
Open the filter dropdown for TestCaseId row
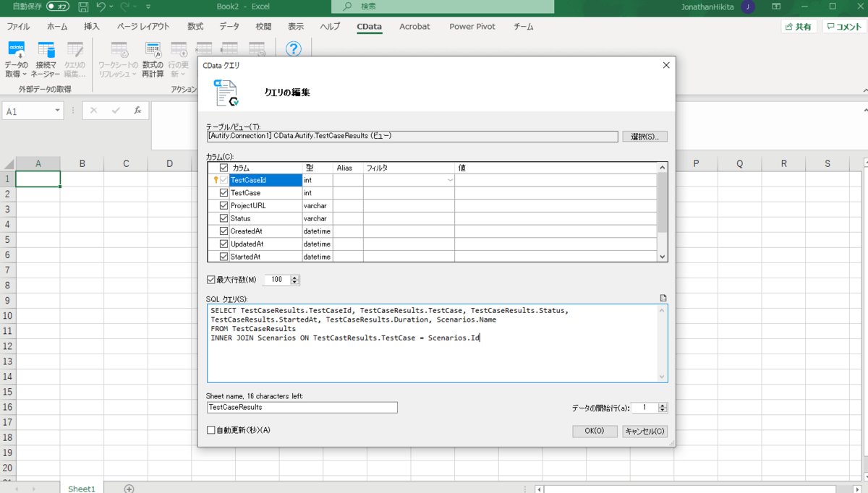(x=450, y=180)
